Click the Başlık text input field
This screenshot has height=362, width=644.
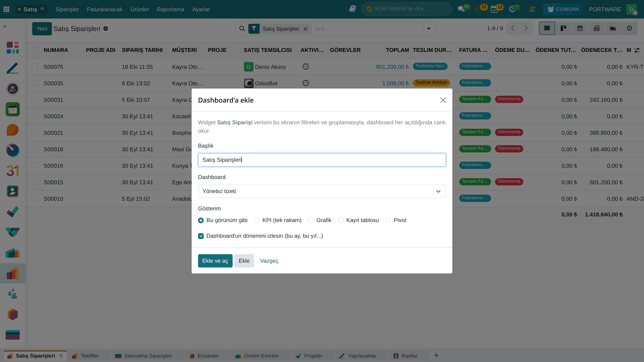pyautogui.click(x=322, y=160)
